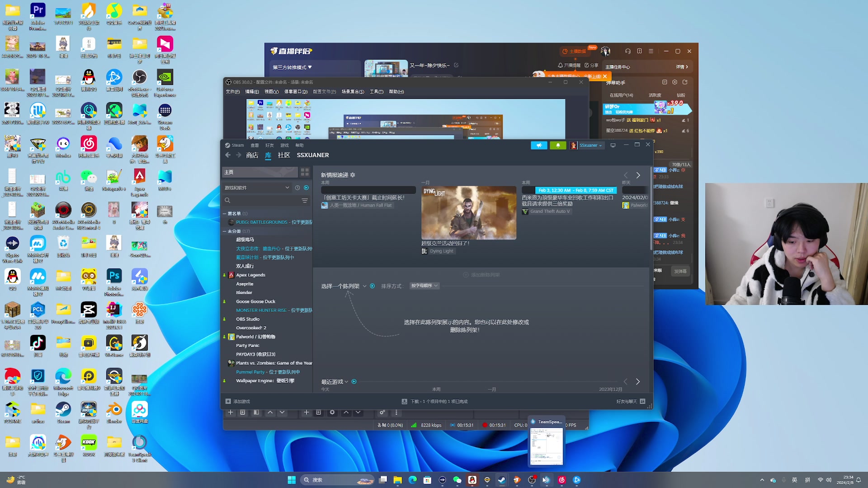Screen dimensions: 868x488
Task: Move OBS source up chevron
Action: tap(346, 413)
